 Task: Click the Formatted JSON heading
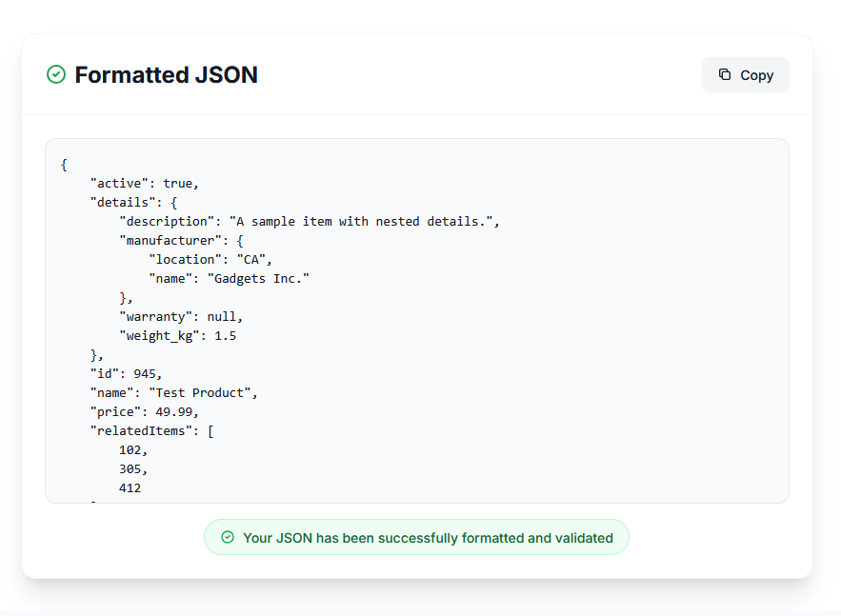click(167, 74)
